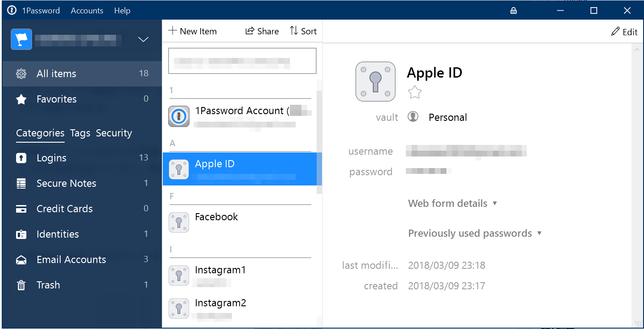This screenshot has height=329, width=644.
Task: Open the Help menu
Action: tap(122, 11)
